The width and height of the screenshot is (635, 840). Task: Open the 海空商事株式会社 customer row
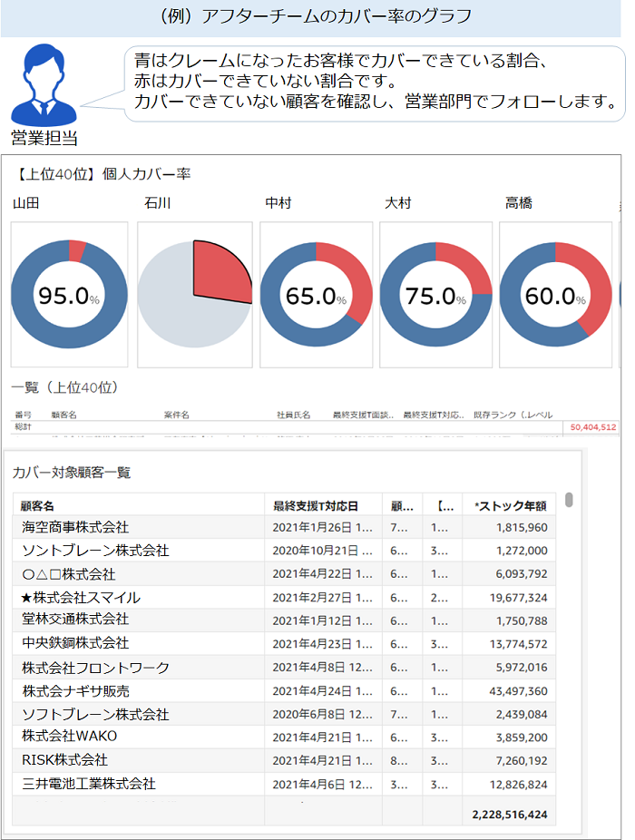pos(75,527)
